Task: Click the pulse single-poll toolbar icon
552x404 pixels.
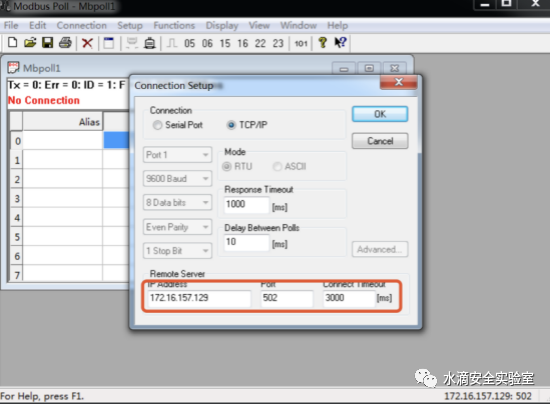Action: [x=172, y=43]
